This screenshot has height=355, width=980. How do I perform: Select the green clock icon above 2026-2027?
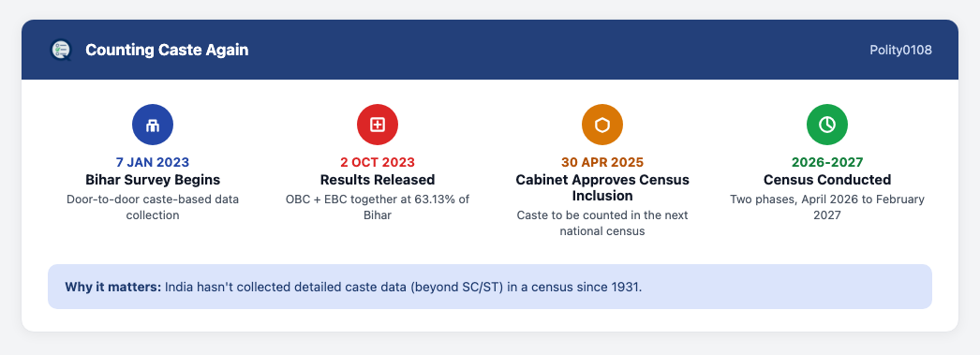[827, 125]
